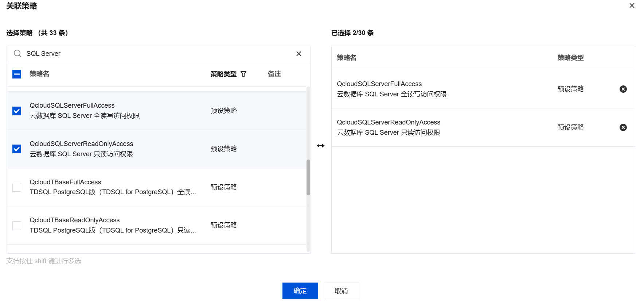Click the 选择策略 (共 33 条) heading
This screenshot has width=644, height=303.
pos(37,33)
